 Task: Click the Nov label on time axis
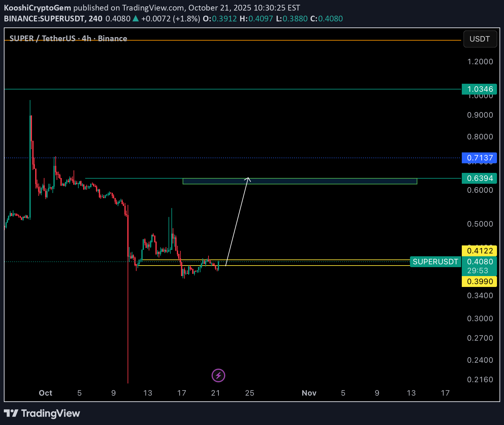[309, 393]
